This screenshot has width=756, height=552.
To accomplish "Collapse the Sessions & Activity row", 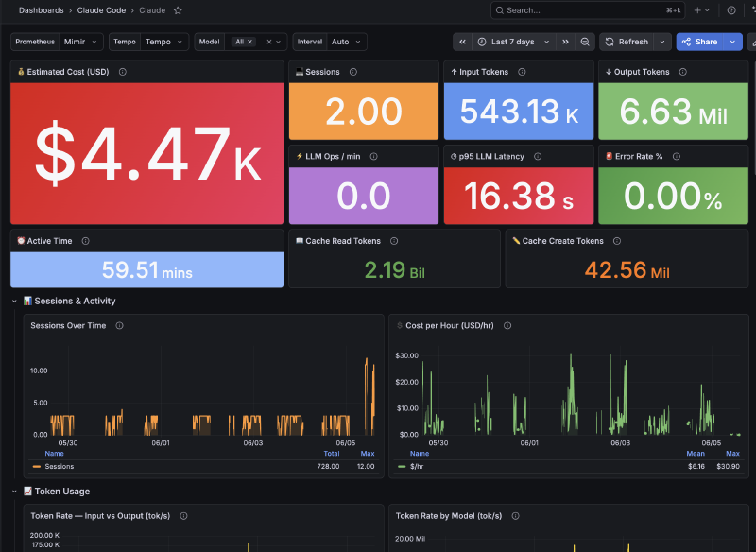I will click(14, 302).
